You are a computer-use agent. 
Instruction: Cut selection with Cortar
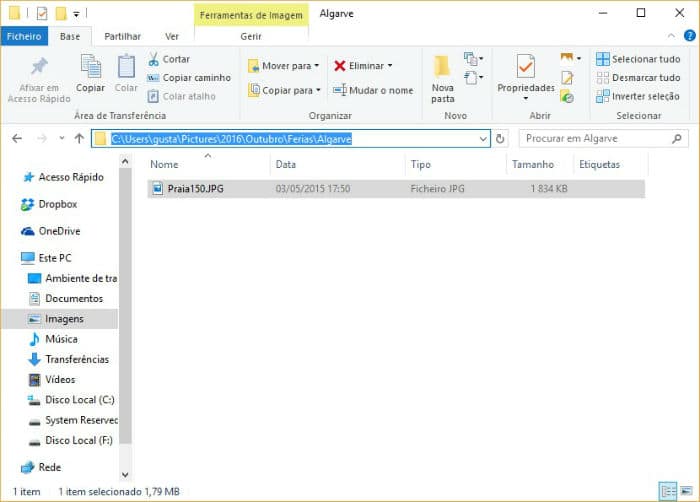(x=169, y=59)
